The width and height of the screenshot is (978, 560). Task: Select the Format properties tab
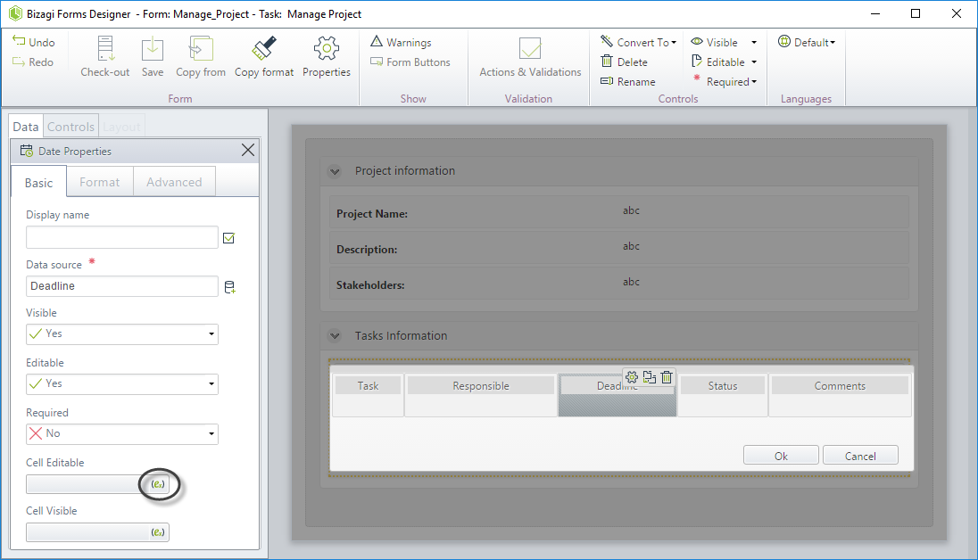pos(99,182)
